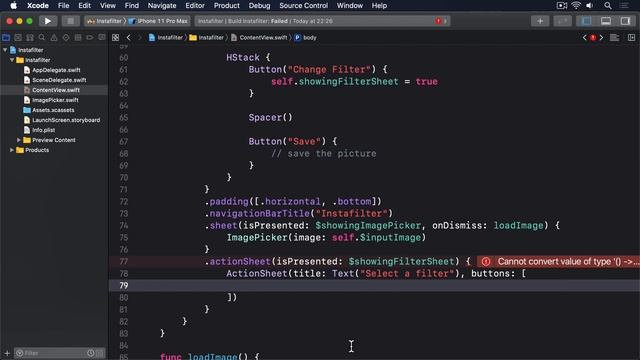Click the Build Failed activity status
Viewport: 640px width, 360px height.
pos(265,21)
